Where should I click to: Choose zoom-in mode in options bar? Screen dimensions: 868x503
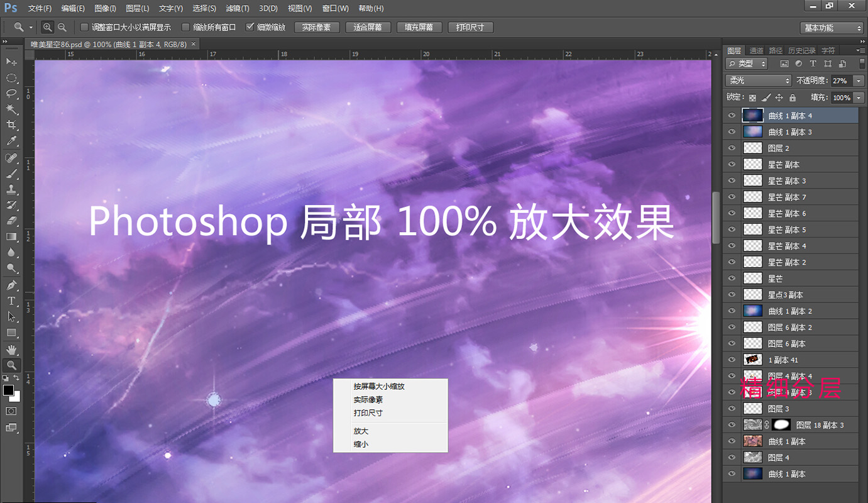tap(48, 27)
